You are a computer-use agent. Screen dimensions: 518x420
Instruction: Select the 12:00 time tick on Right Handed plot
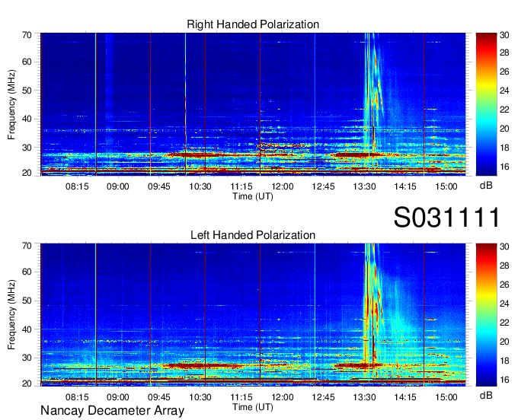point(283,186)
